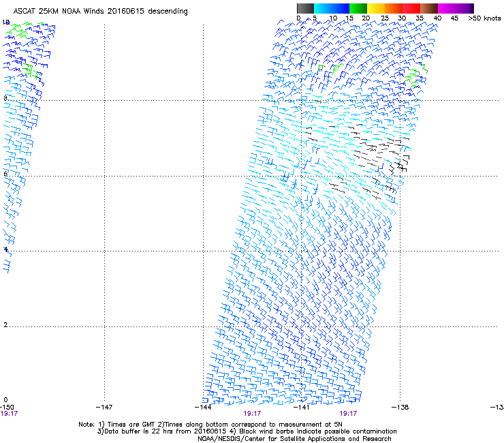Click the gray 0-5 knots color bar segment

pyautogui.click(x=305, y=8)
